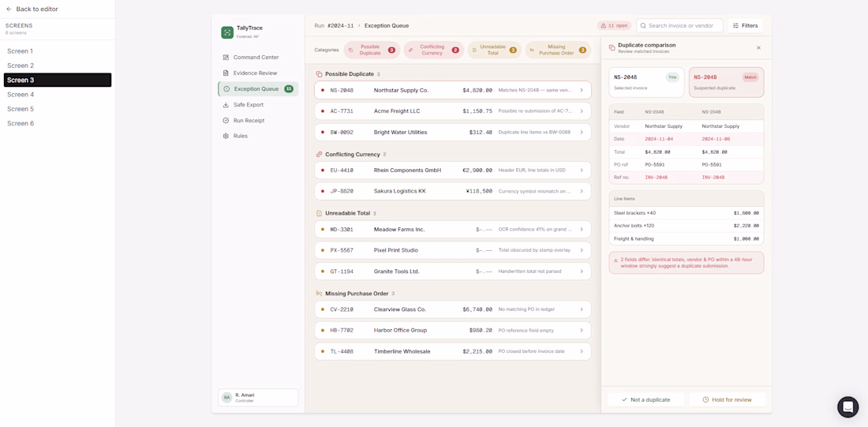Select Screen 6 in screens list
Screen dimensions: 868x427
click(58, 123)
